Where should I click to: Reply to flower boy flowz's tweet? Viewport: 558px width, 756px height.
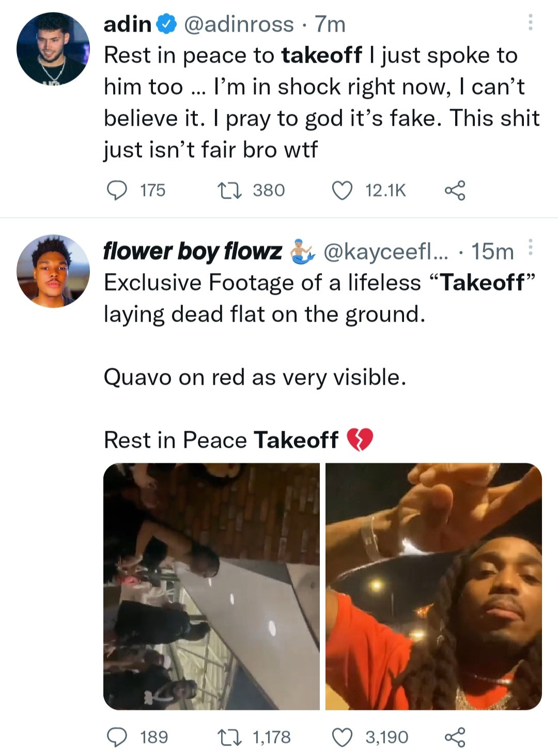pyautogui.click(x=117, y=737)
